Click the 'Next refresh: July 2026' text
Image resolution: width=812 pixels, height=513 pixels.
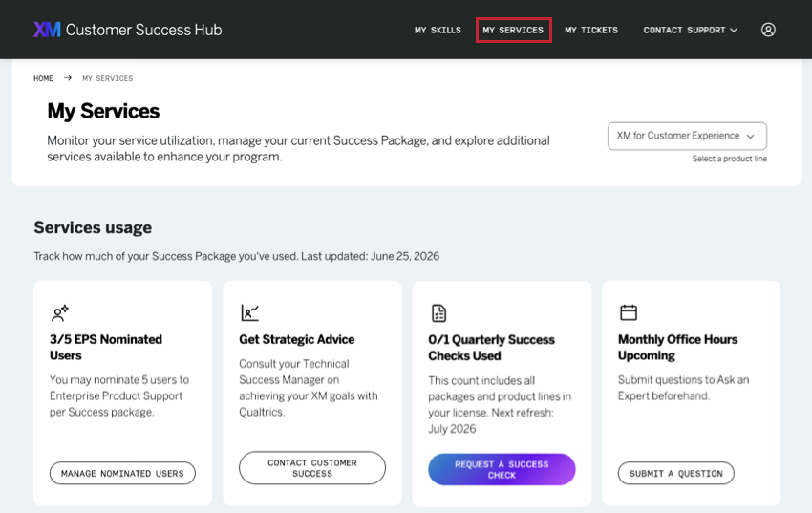click(490, 421)
